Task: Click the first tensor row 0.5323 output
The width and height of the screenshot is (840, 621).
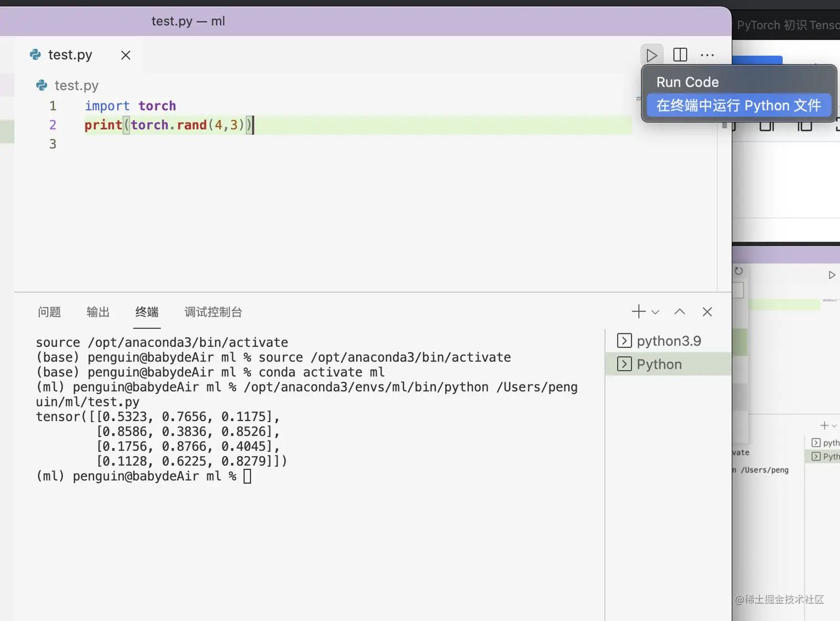Action: [x=158, y=417]
